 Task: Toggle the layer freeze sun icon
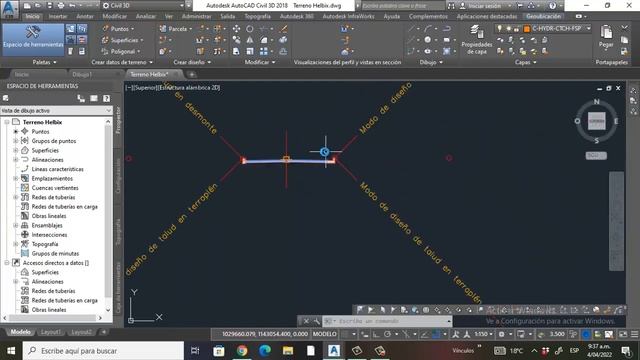(x=508, y=29)
